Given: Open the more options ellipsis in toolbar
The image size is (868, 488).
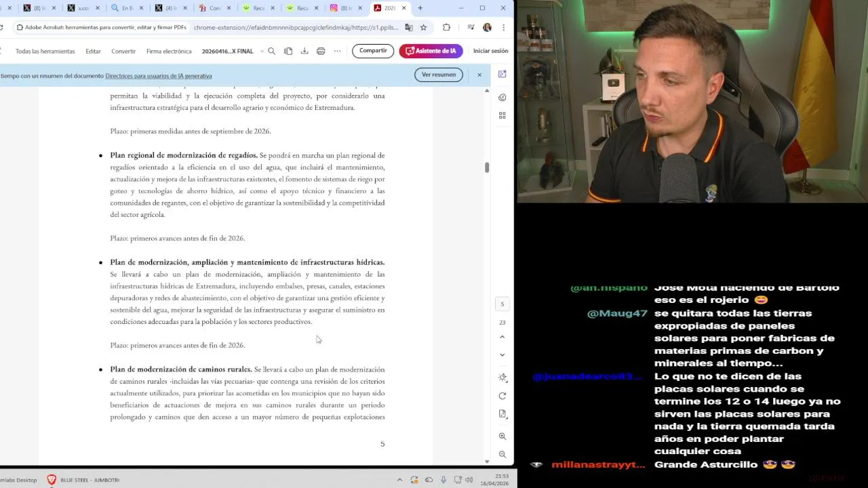Looking at the screenshot, I should pyautogui.click(x=337, y=51).
